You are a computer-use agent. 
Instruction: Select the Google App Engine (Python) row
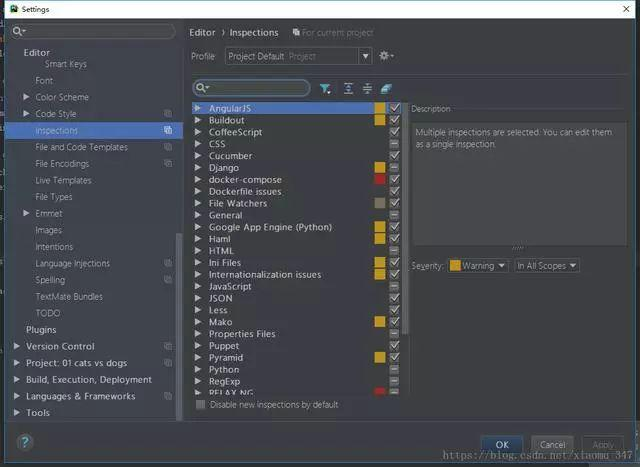tap(297, 227)
